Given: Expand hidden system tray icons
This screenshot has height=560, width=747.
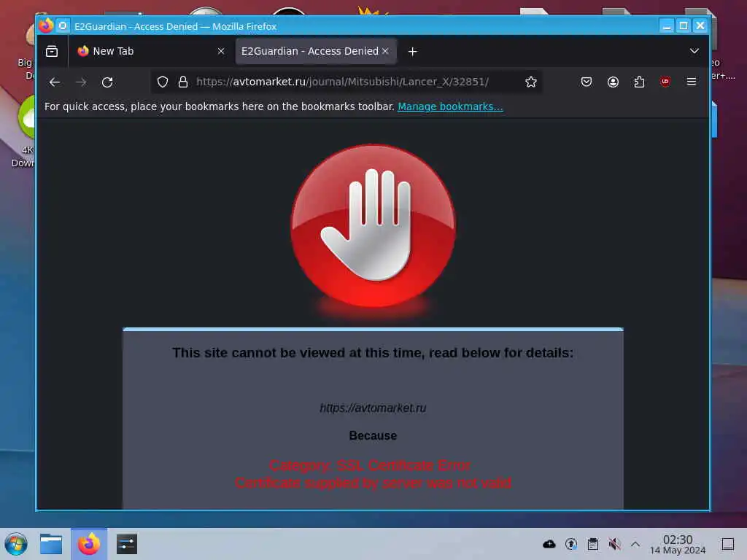Looking at the screenshot, I should tap(635, 544).
